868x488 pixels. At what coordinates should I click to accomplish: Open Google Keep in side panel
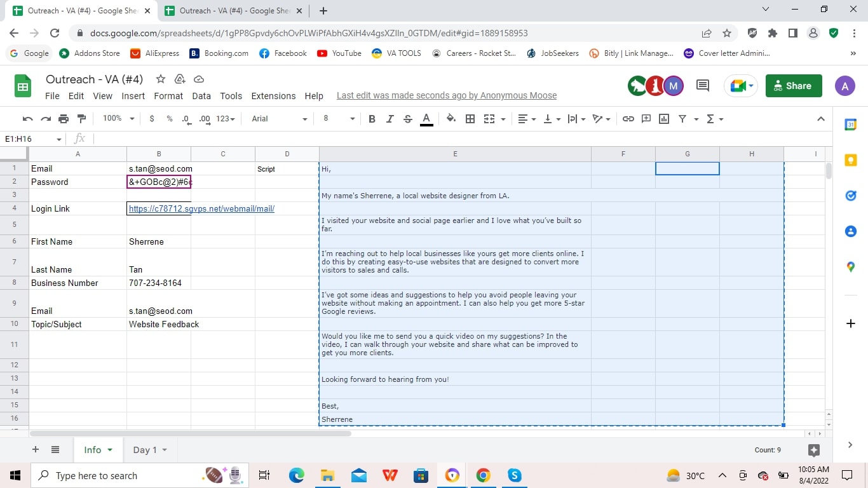[x=851, y=160]
